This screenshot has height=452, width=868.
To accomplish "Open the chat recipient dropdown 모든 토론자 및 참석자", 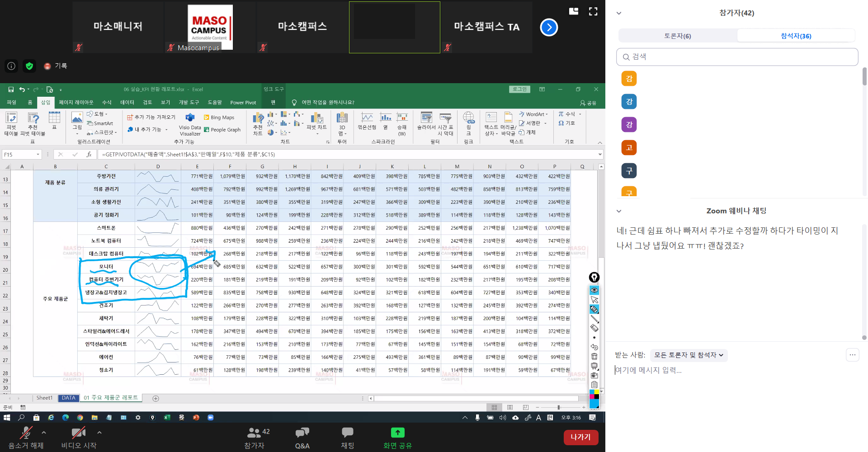I will tap(689, 355).
